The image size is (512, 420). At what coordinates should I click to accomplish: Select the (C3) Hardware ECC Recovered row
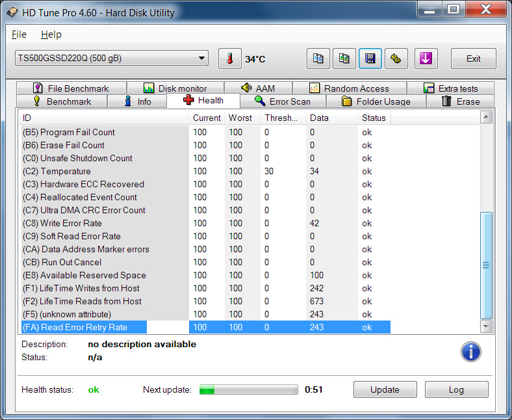206,185
